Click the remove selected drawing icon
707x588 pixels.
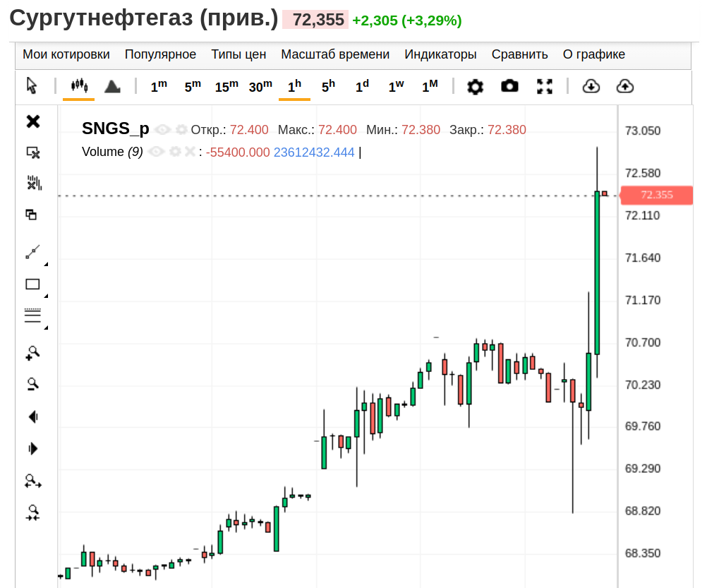(33, 153)
